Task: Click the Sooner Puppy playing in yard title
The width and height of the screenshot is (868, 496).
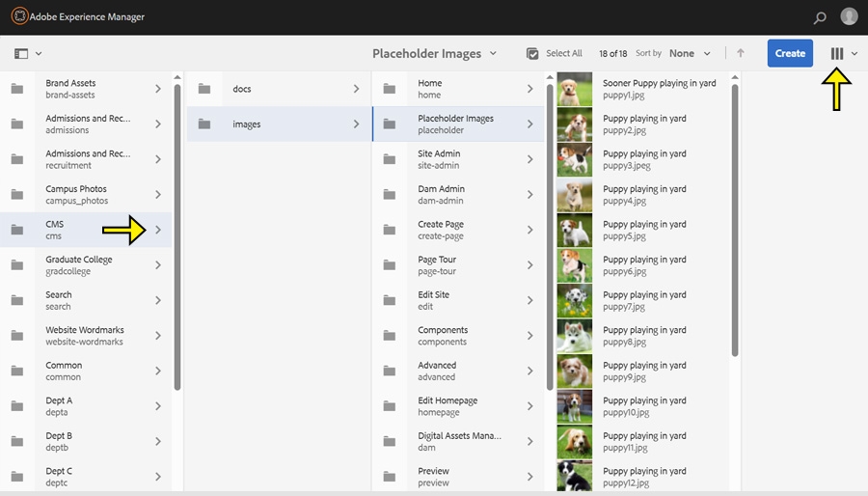Action: click(x=660, y=83)
